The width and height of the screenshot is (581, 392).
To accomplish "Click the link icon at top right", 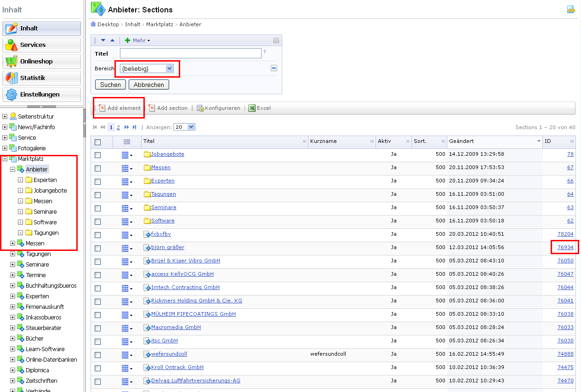I will click(571, 9).
